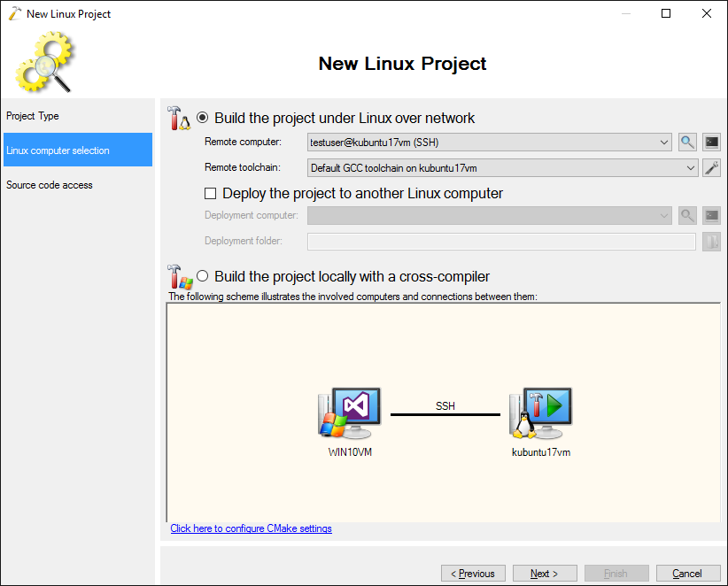
Task: Select the Linux computer selection page
Action: click(78, 150)
